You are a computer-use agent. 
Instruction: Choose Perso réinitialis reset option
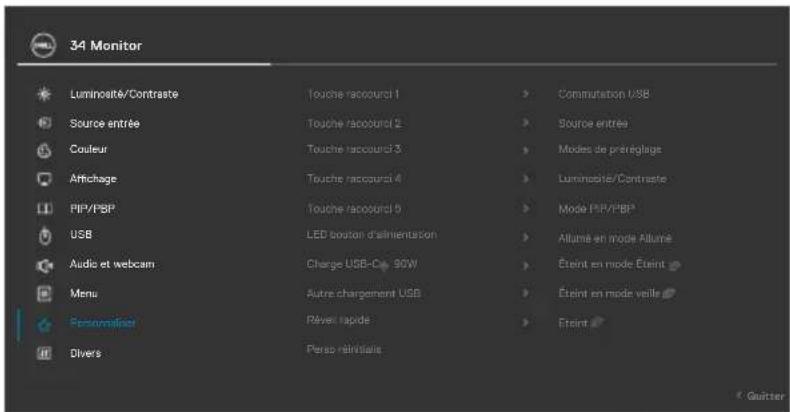click(x=344, y=349)
